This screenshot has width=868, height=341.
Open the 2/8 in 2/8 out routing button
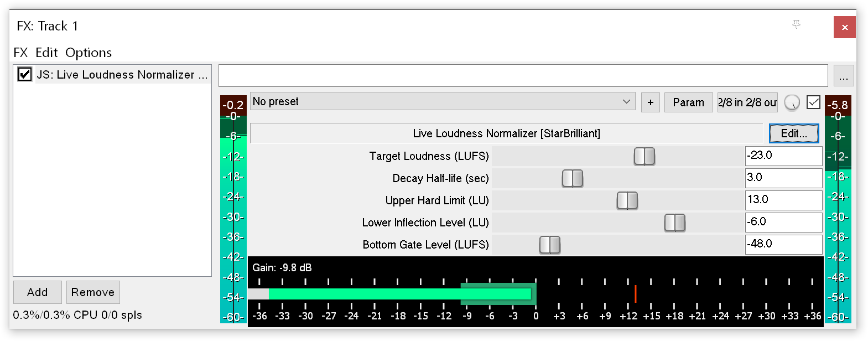(x=747, y=102)
